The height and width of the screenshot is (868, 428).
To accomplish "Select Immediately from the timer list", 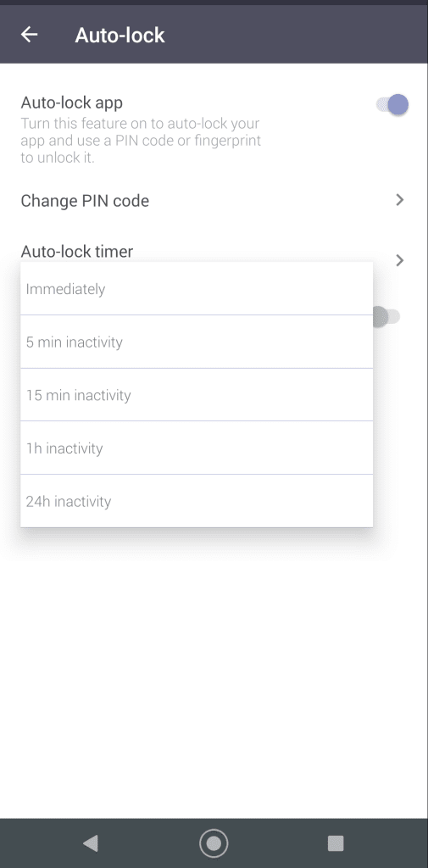I will [197, 288].
